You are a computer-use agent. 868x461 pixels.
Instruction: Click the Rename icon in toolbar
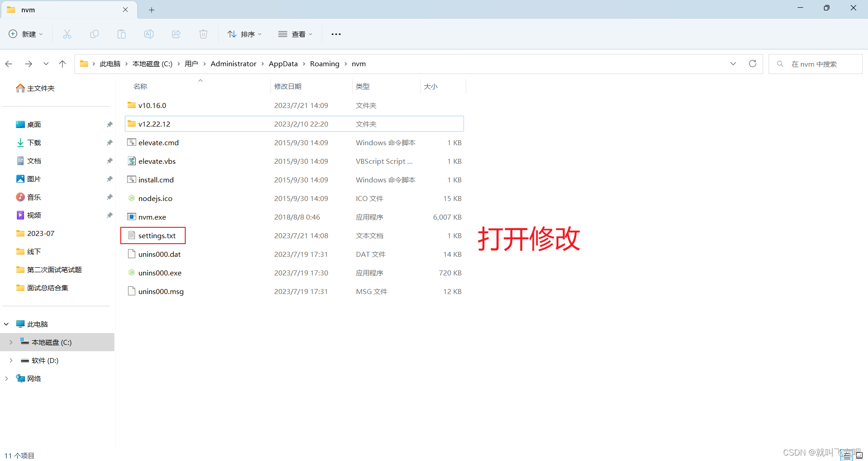pyautogui.click(x=149, y=34)
